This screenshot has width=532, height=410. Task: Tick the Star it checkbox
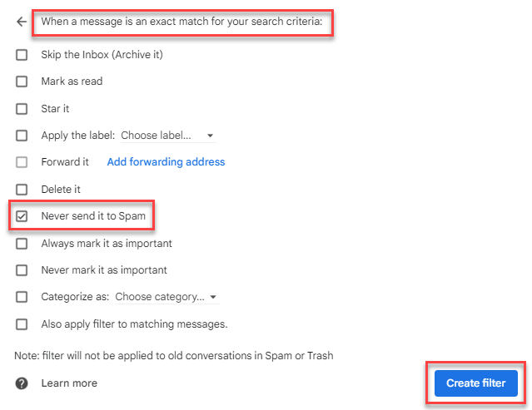point(22,108)
